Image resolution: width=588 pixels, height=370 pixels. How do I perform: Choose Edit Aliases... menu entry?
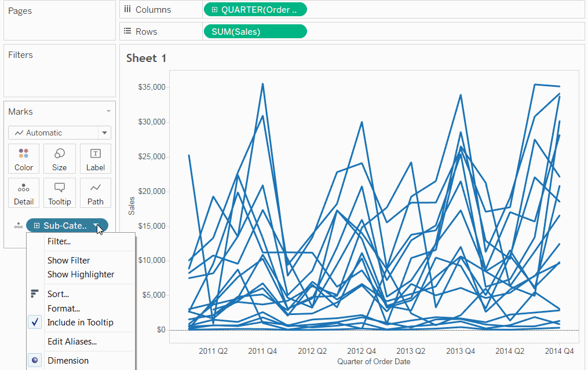[72, 342]
